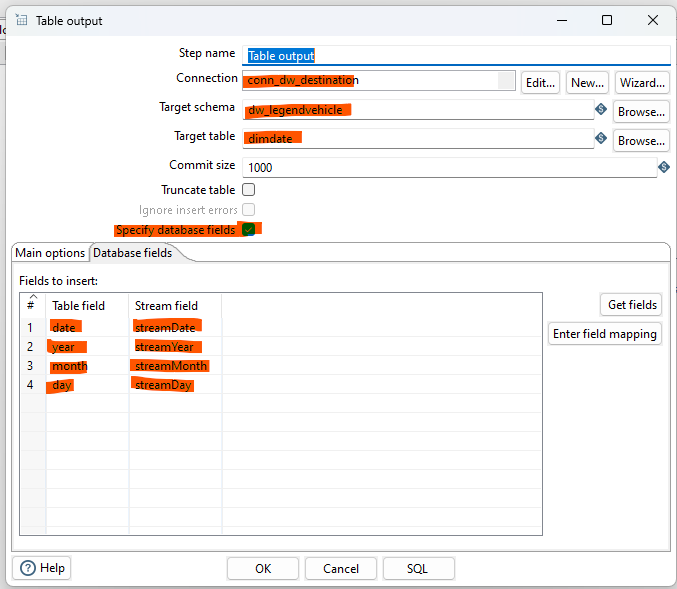Image resolution: width=677 pixels, height=589 pixels.
Task: Maximize the Table output dialog
Action: coord(606,20)
